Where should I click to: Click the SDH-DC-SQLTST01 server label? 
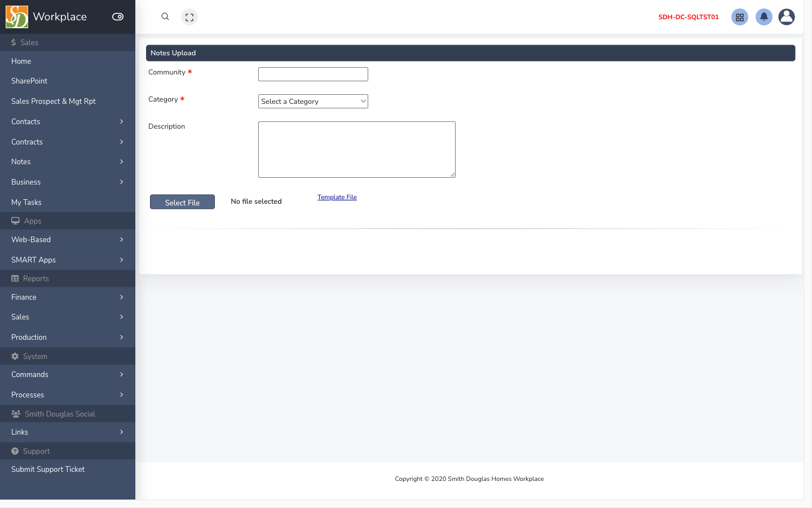coord(689,17)
